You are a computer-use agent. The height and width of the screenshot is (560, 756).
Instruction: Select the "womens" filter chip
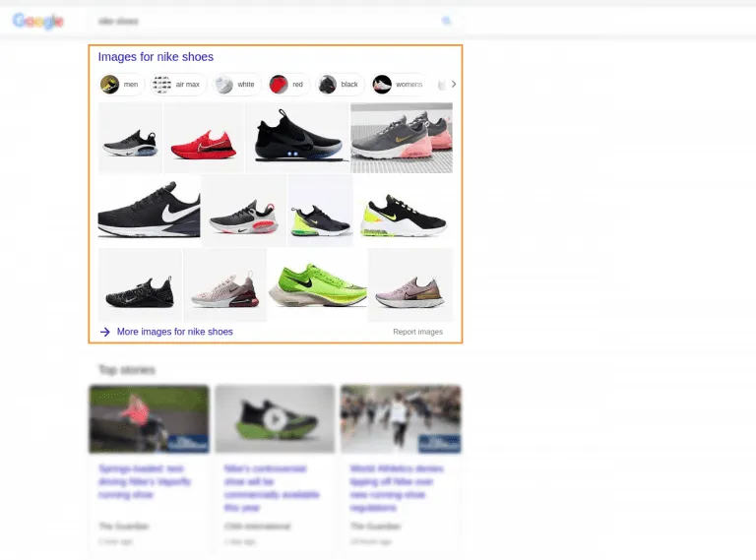[x=398, y=85]
